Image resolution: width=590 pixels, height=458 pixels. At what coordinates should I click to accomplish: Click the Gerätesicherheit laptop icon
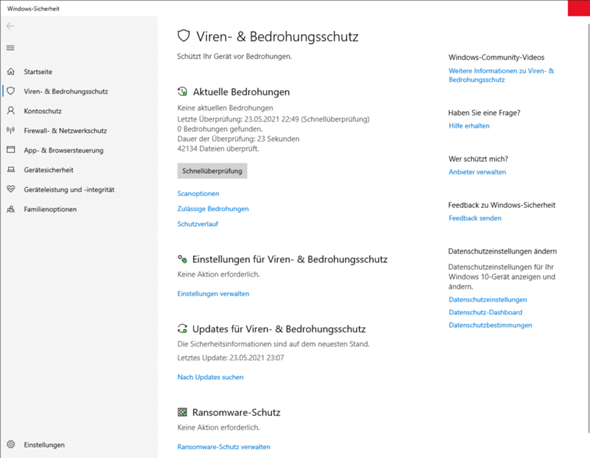pos(11,170)
